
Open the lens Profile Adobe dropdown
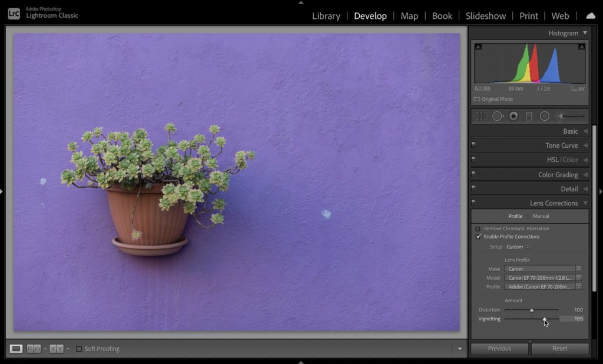tap(543, 287)
